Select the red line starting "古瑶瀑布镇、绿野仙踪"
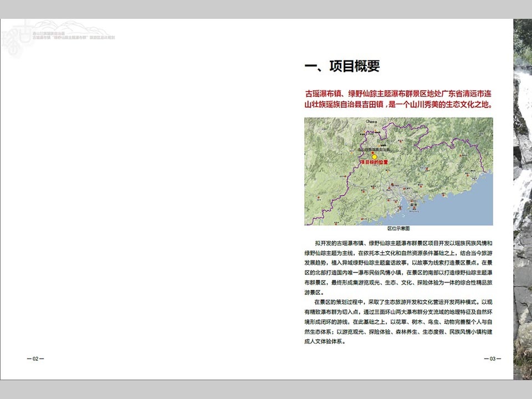The height and width of the screenshot is (399, 532). click(398, 94)
